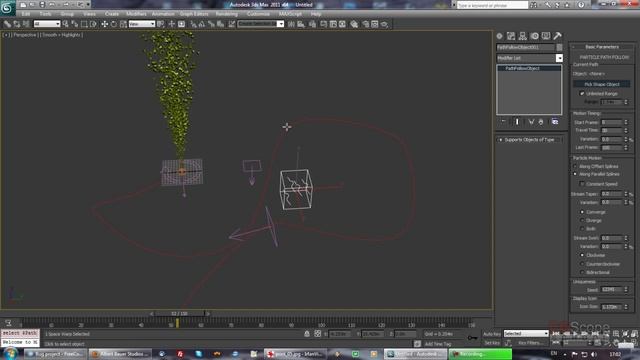Open the Material Editor
This screenshot has height=360, width=640.
click(x=354, y=24)
